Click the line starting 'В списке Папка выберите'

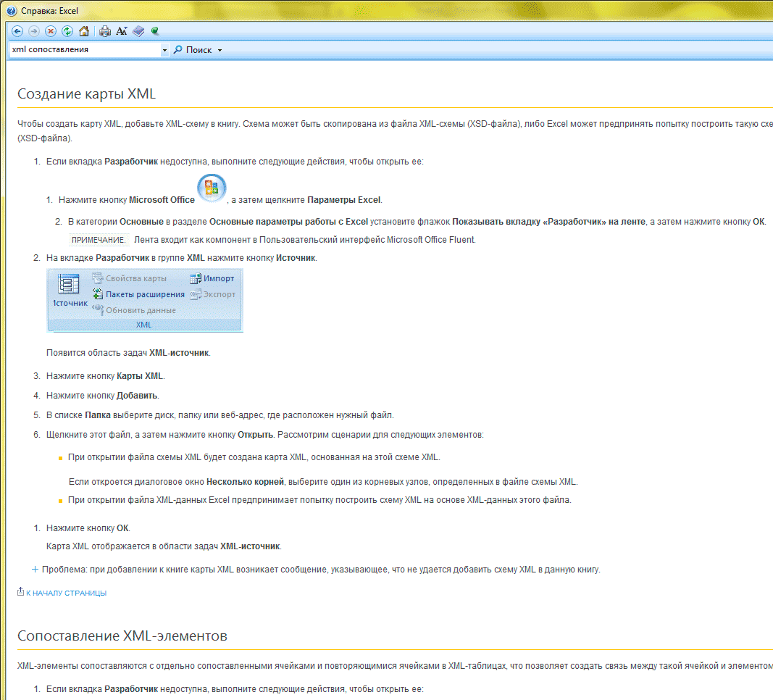220,415
